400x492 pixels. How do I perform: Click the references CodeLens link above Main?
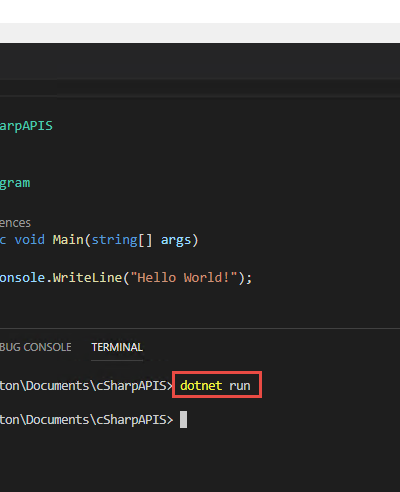[x=15, y=223]
